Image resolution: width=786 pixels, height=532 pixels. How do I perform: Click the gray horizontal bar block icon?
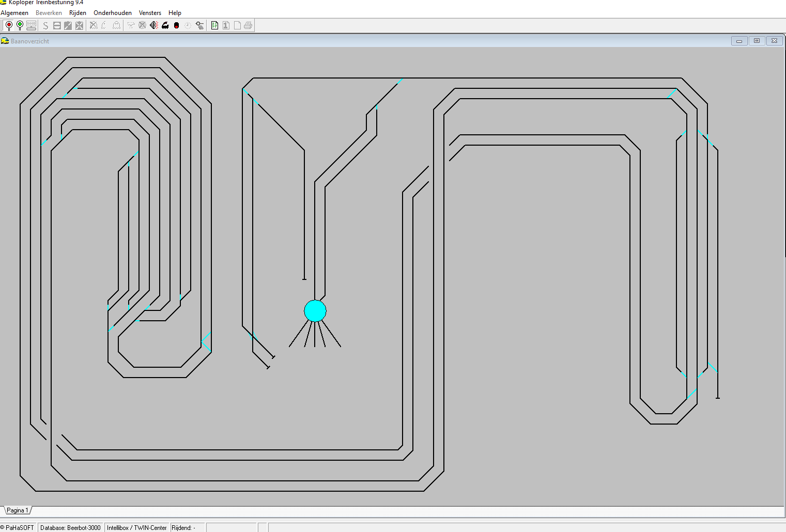[x=57, y=25]
